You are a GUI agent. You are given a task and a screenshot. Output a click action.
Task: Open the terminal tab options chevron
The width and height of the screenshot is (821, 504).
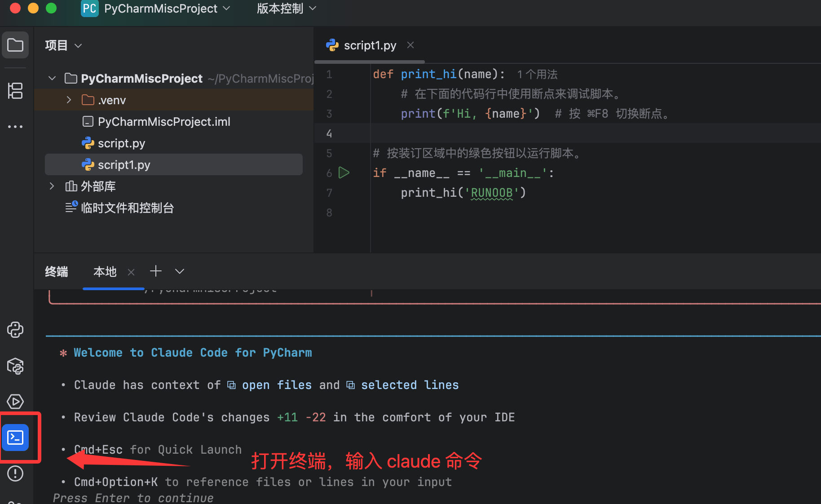(x=180, y=271)
